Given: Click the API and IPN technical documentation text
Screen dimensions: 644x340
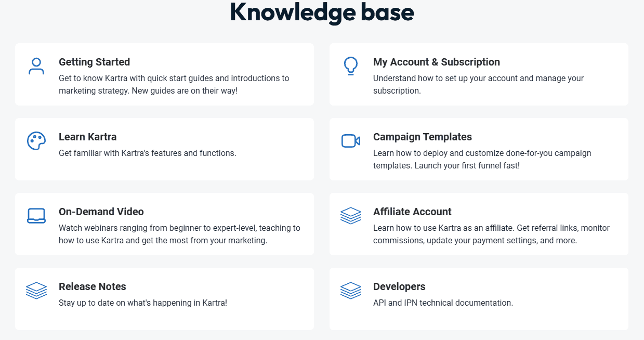Looking at the screenshot, I should click(443, 303).
